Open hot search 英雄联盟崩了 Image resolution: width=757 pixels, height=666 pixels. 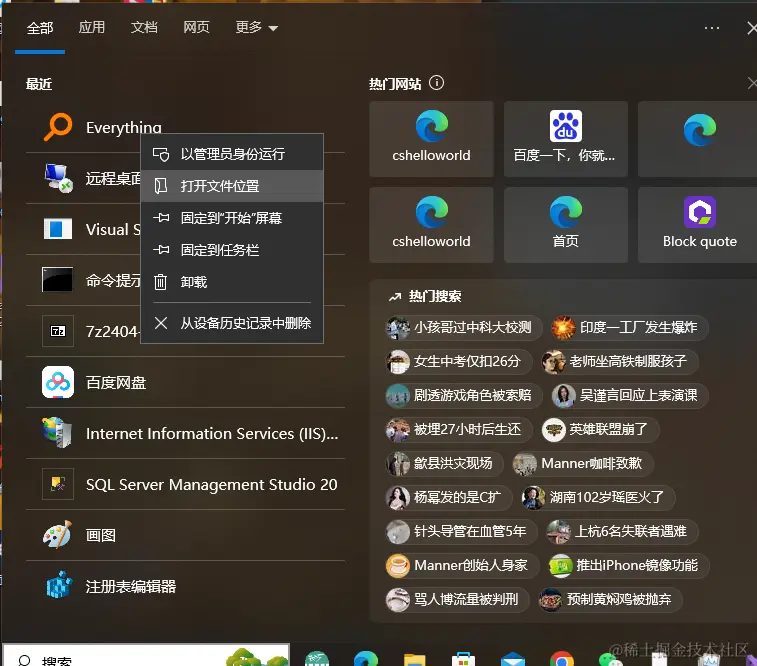click(x=600, y=430)
